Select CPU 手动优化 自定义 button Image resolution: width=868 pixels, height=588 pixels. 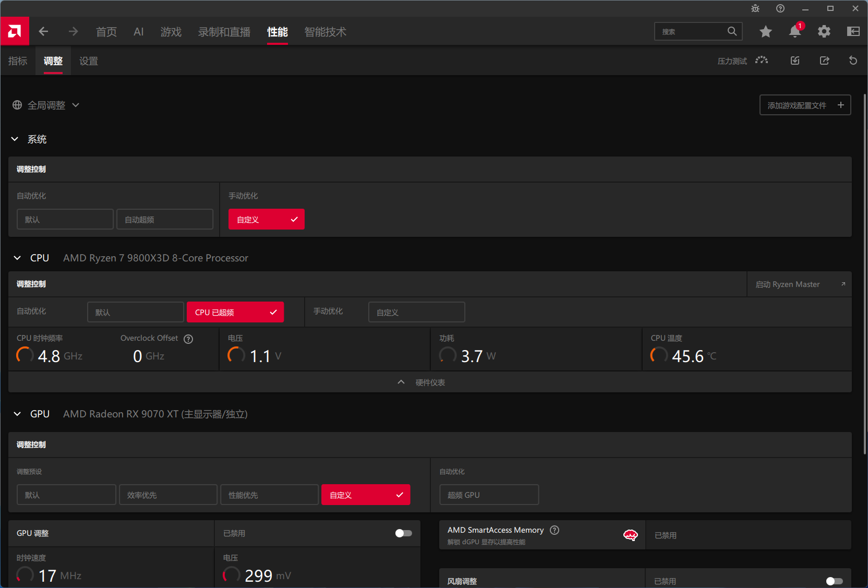(x=416, y=312)
